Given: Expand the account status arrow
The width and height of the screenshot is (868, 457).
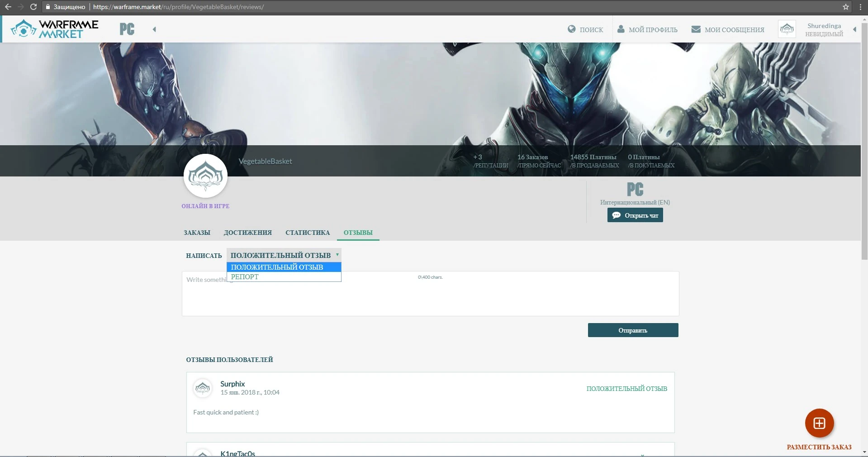Looking at the screenshot, I should pyautogui.click(x=854, y=29).
